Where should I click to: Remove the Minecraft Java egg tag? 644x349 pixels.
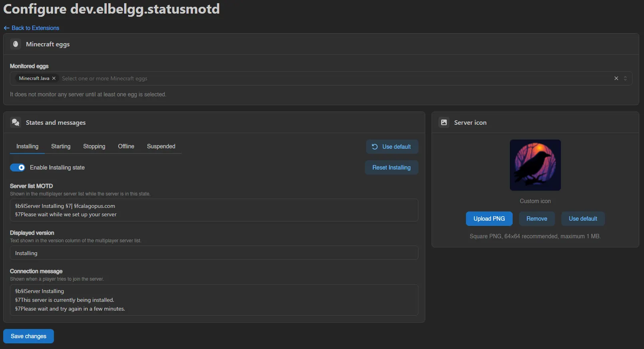[54, 78]
